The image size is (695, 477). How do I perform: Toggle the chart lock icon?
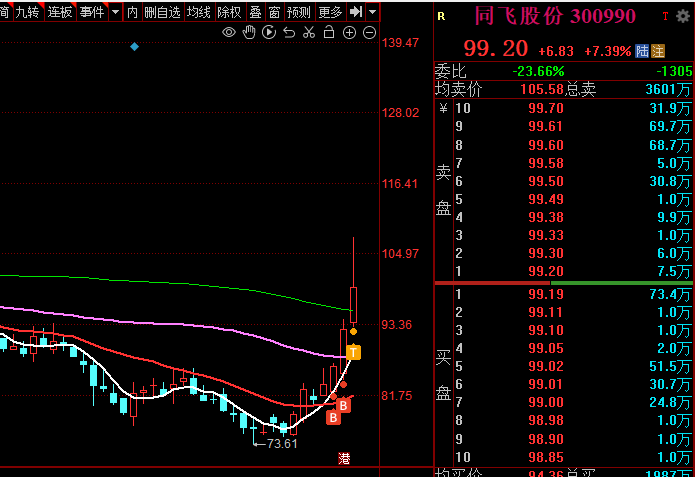pos(329,33)
